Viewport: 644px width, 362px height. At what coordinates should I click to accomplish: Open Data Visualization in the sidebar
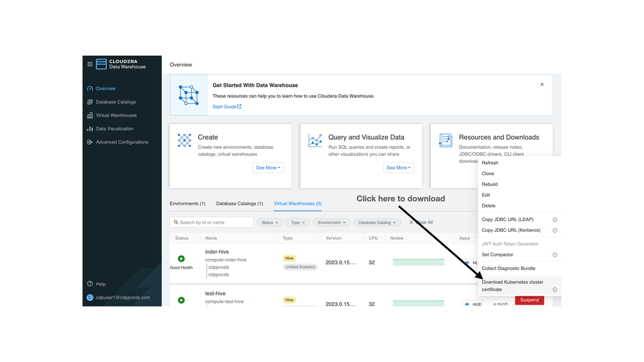tap(114, 129)
